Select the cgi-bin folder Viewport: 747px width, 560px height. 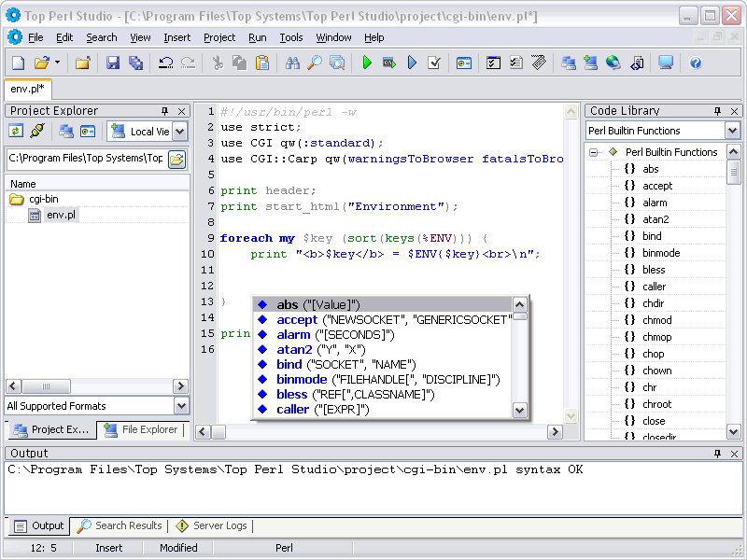coord(43,199)
